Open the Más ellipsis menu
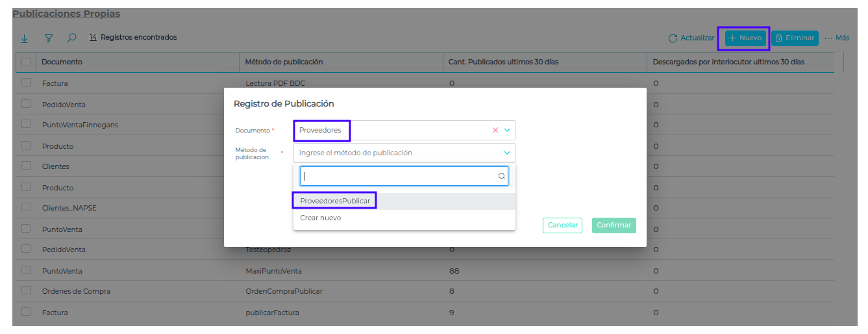The height and width of the screenshot is (334, 868). tap(836, 38)
